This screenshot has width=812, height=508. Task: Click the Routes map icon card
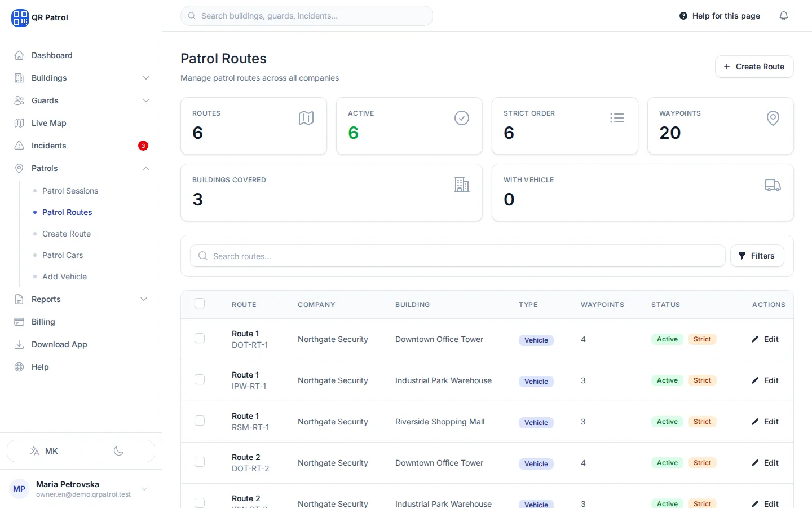(x=306, y=118)
